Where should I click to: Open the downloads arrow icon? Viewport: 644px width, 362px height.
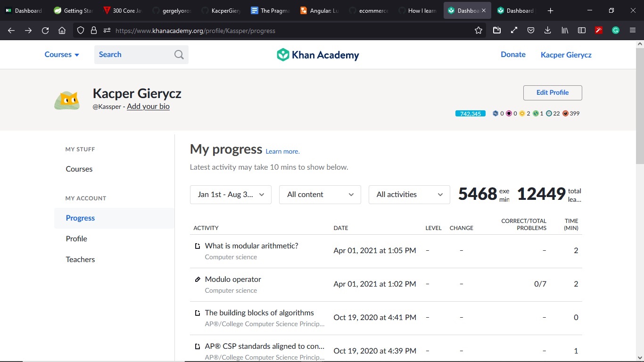(x=547, y=31)
